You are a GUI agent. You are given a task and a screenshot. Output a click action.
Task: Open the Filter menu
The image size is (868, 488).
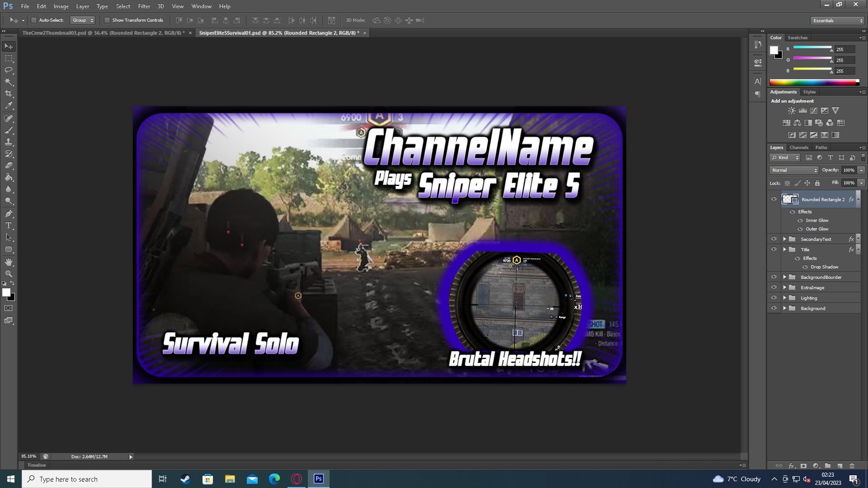click(144, 6)
